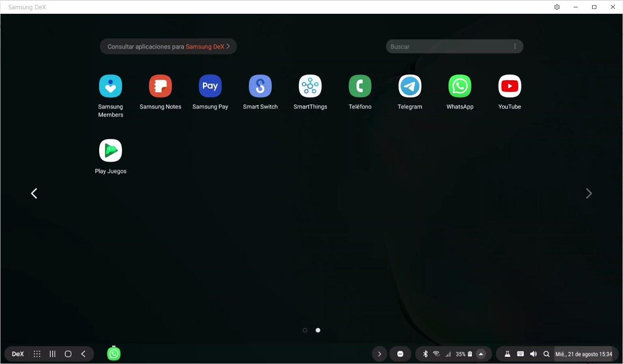This screenshot has height=364, width=623.
Task: Go to next app page arrow
Action: (589, 194)
